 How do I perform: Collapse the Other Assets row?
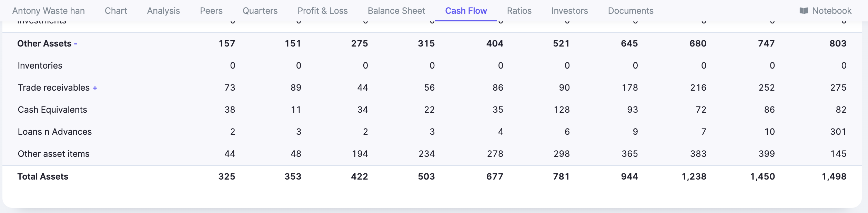point(76,44)
